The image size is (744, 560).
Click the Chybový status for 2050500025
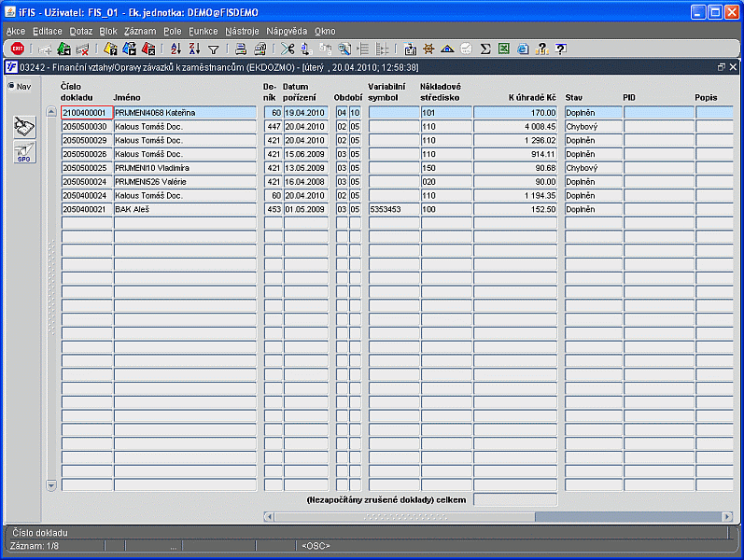(x=593, y=167)
